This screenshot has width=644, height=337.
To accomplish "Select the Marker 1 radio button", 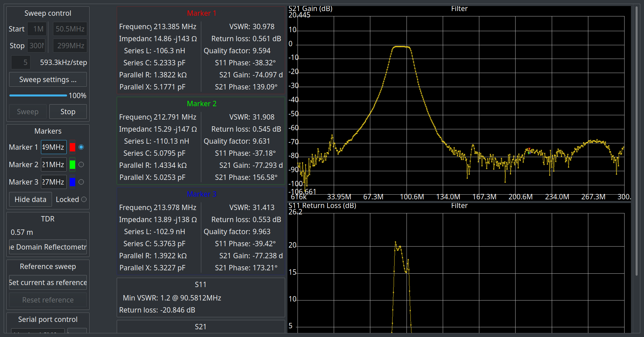I will coord(81,147).
